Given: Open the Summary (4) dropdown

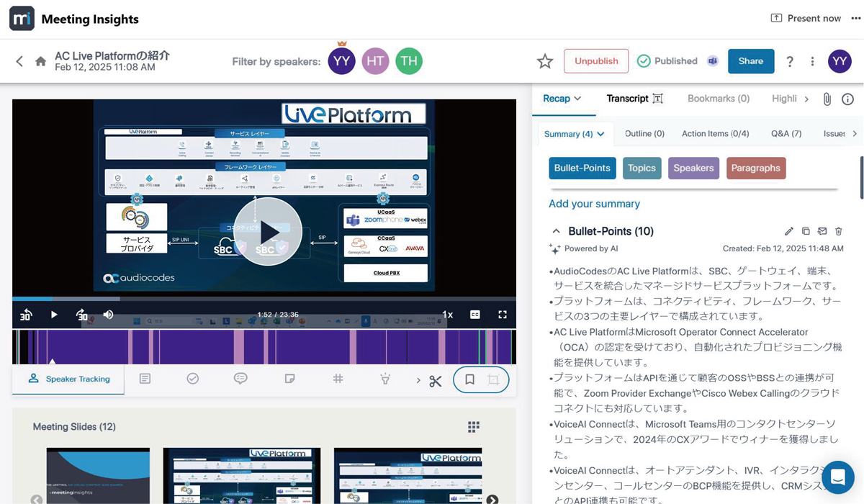Looking at the screenshot, I should pos(574,134).
